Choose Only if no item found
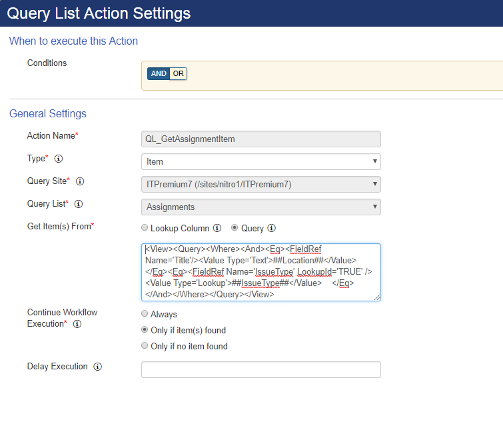Image resolution: width=503 pixels, height=448 pixels. pyautogui.click(x=145, y=345)
